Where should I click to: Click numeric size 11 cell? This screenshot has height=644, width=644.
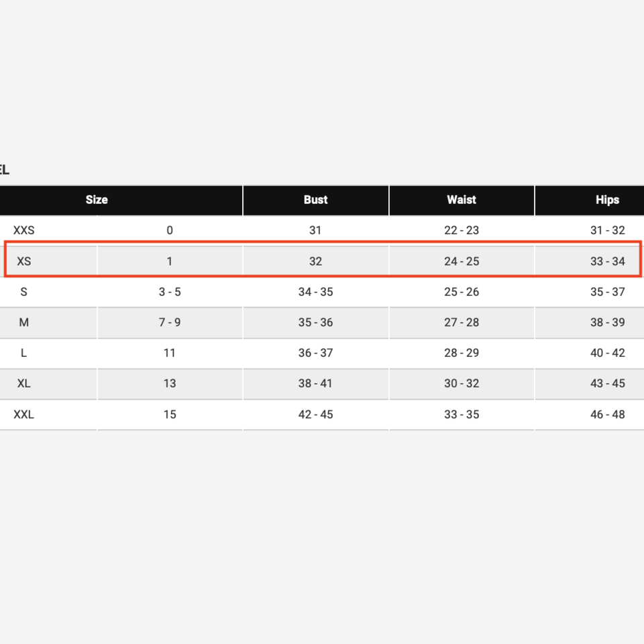(x=170, y=353)
